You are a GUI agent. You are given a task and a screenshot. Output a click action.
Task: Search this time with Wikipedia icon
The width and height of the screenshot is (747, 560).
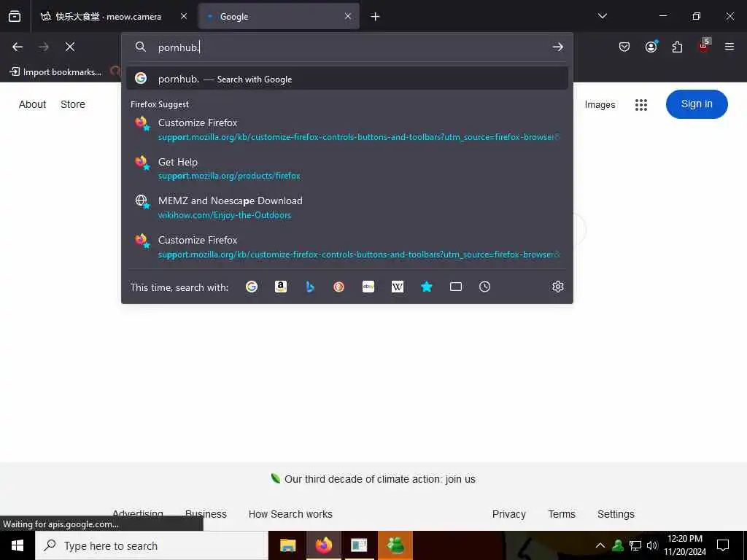[398, 287]
